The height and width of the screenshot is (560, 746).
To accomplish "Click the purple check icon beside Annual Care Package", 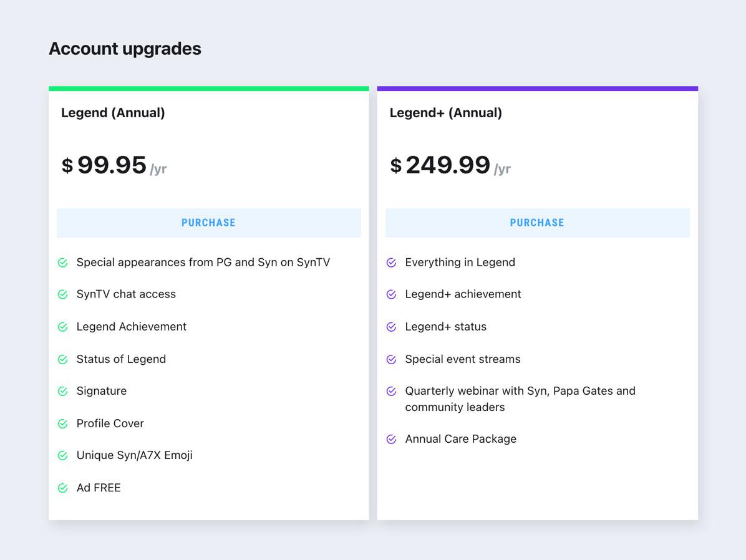I will [x=392, y=439].
